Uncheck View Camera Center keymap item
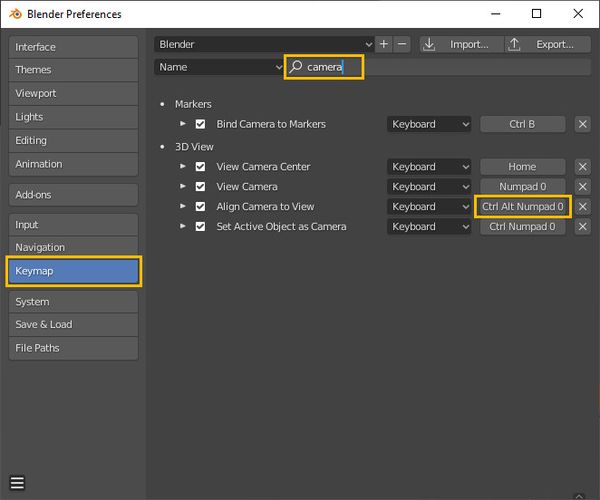Screen dimensions: 600x500 200,167
